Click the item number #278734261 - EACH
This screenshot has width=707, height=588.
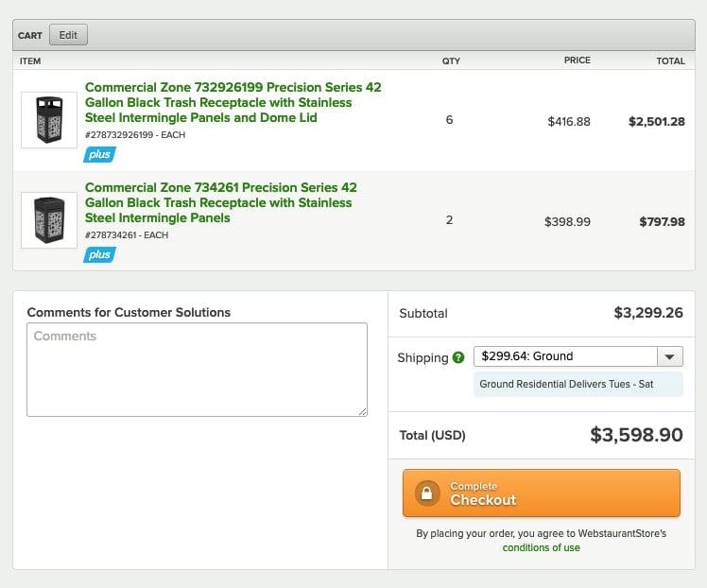pyautogui.click(x=127, y=235)
